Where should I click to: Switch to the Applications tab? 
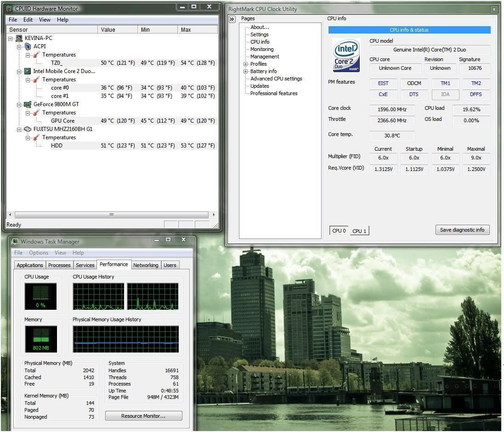click(x=30, y=265)
